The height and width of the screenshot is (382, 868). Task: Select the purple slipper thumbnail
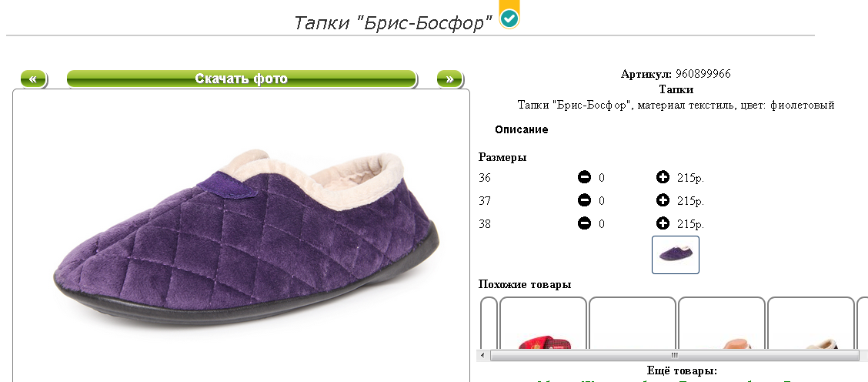point(676,255)
